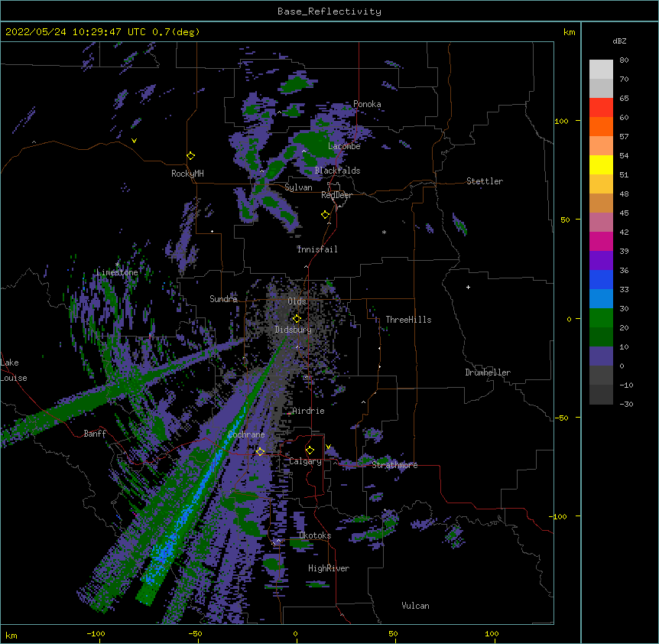Click the Didsbury city label

pos(294,330)
